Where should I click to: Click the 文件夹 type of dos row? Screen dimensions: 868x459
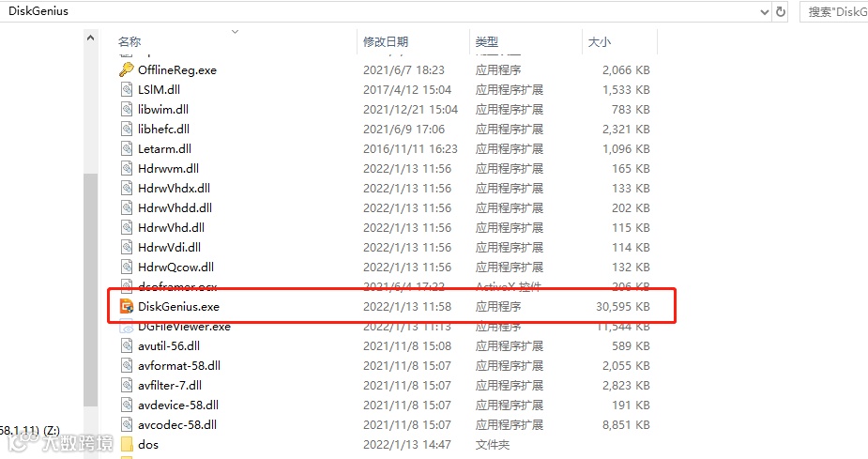click(x=492, y=444)
